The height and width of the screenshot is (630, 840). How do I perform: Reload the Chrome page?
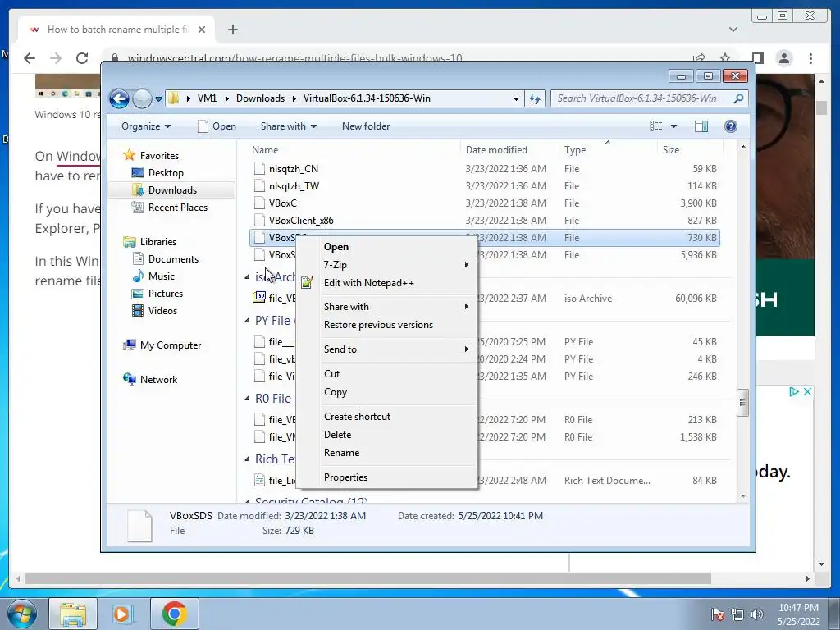[82, 58]
